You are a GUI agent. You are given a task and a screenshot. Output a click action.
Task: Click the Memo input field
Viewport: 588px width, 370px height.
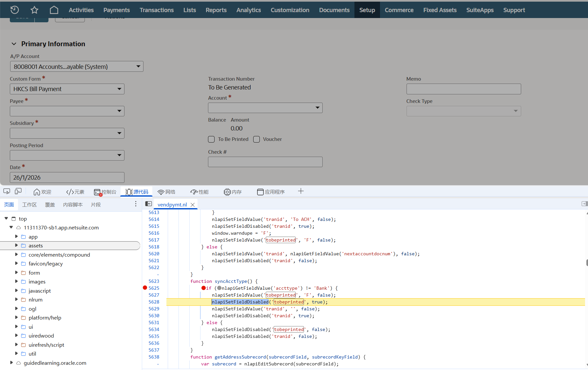click(464, 89)
